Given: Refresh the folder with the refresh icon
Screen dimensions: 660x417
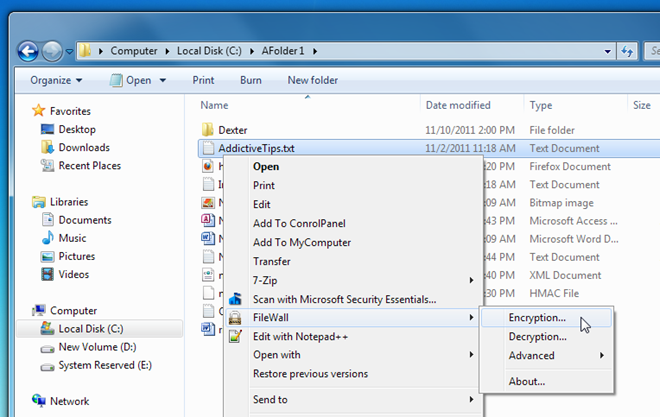Looking at the screenshot, I should point(627,51).
